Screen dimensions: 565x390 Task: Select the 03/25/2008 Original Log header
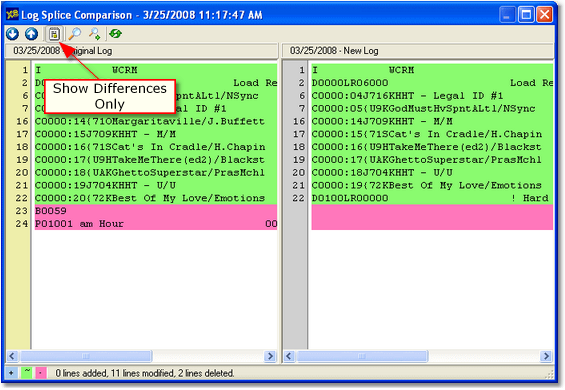click(x=141, y=51)
